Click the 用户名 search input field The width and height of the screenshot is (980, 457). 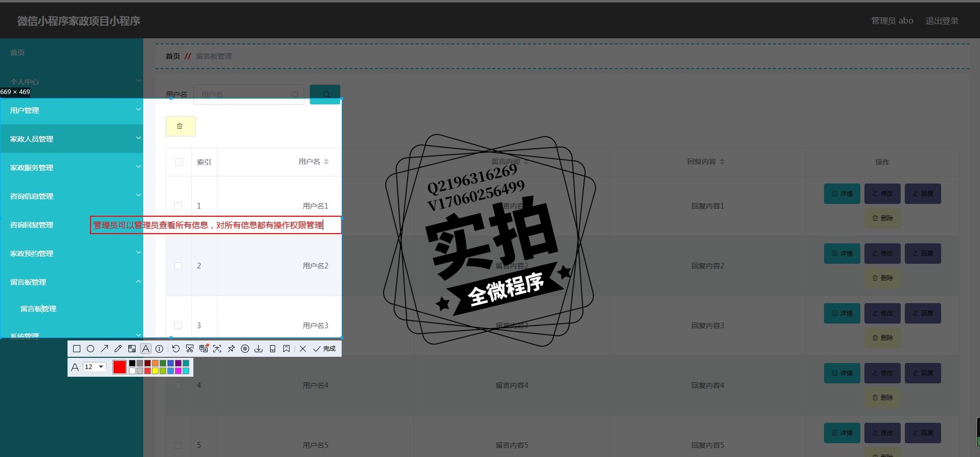(249, 95)
